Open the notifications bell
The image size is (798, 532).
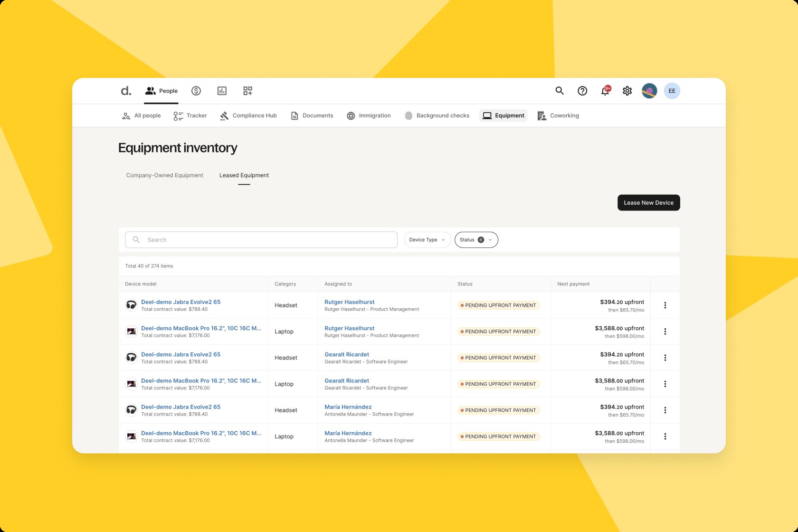tap(605, 91)
